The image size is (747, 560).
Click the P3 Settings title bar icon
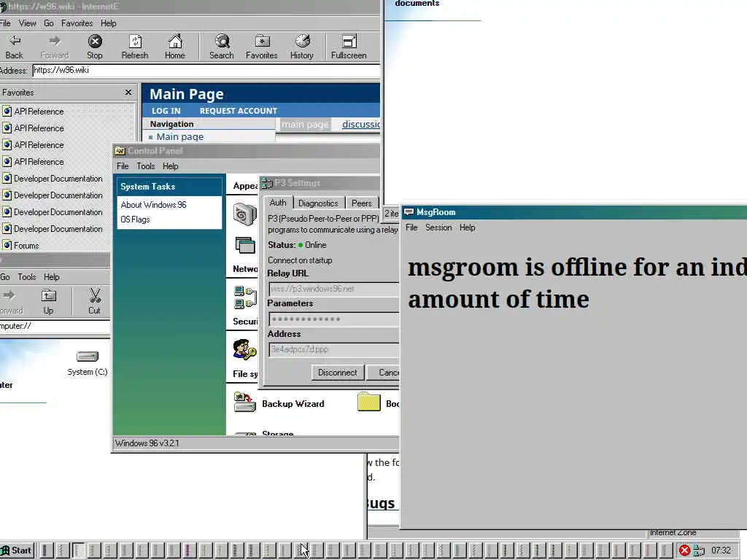(267, 183)
